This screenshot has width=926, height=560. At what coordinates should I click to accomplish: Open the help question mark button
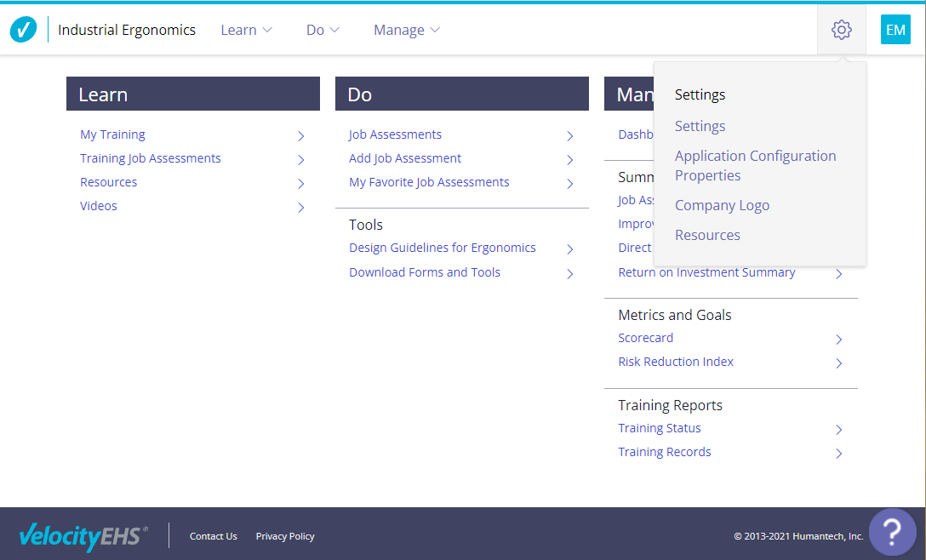892,532
